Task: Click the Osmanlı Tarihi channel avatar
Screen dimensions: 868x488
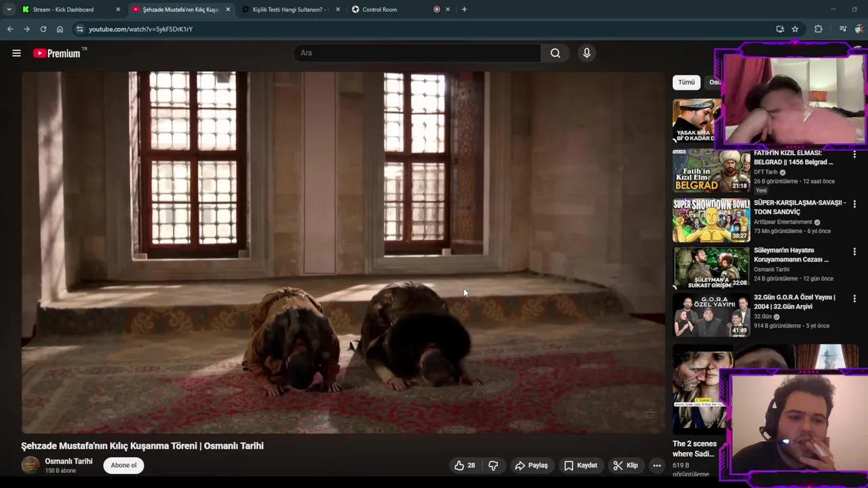Action: (31, 465)
